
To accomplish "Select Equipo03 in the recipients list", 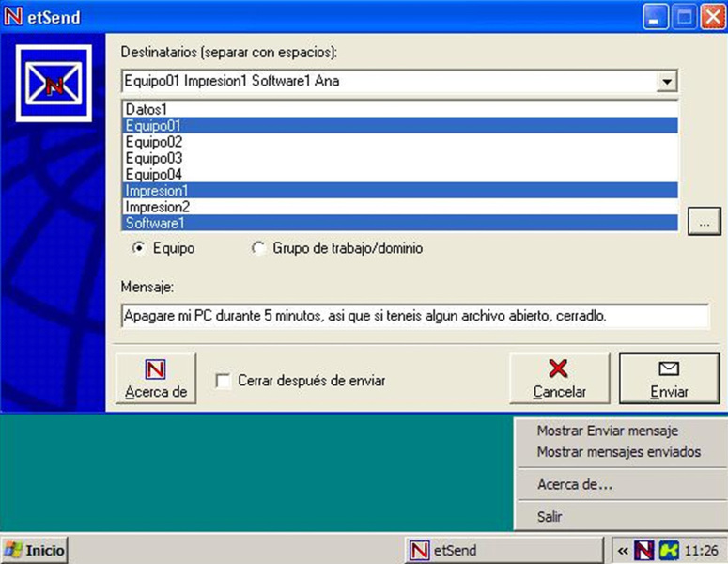I will [x=400, y=158].
